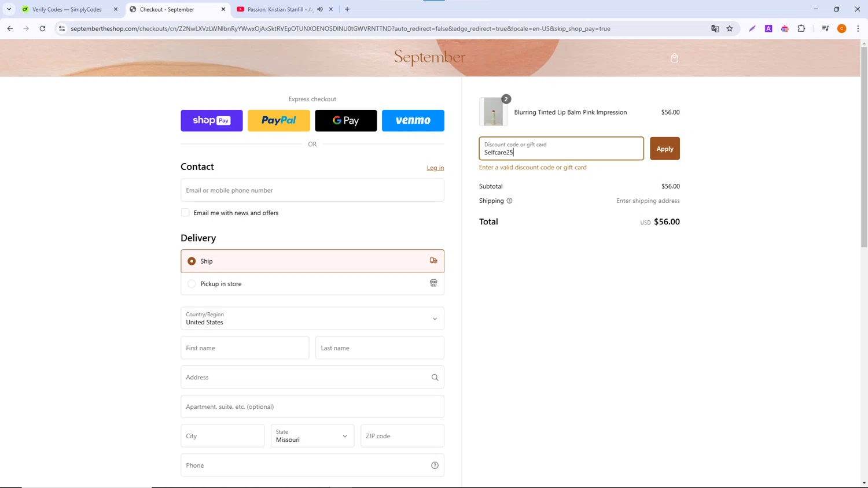This screenshot has width=868, height=488.
Task: Open the shopping cart bag icon
Action: pos(674,58)
